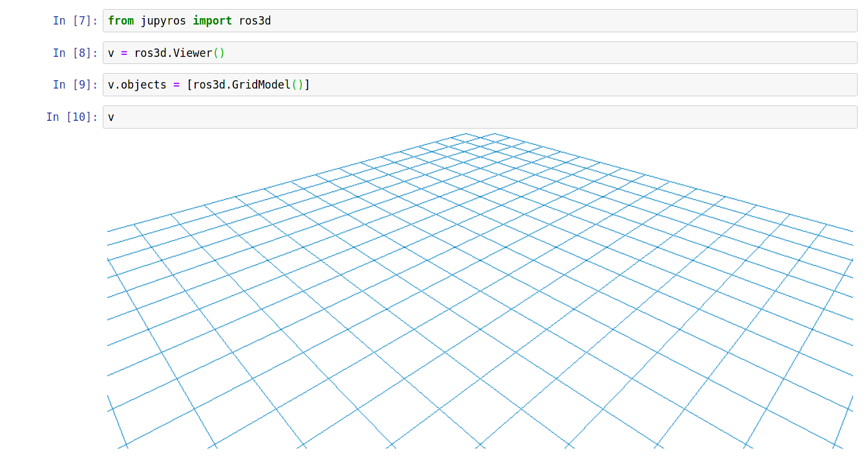Screen dimensions: 868x459
Task: Click the cell with 'v = ros3d.Viewer()'
Action: [480, 53]
